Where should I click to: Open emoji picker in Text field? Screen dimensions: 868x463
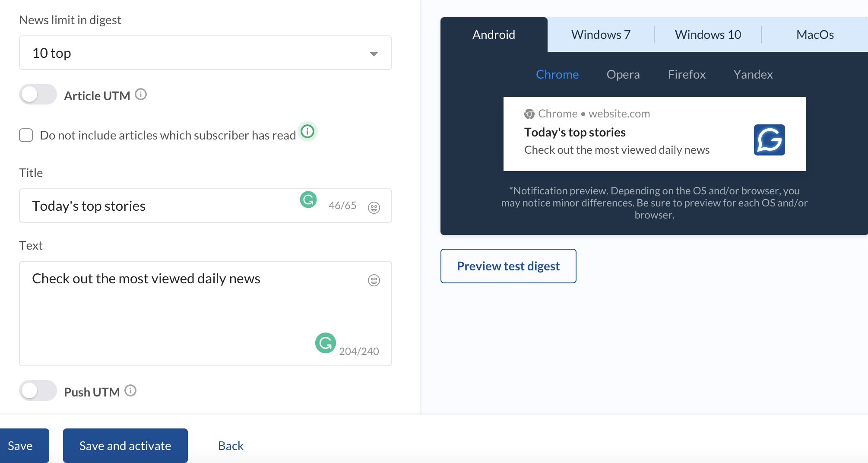[x=374, y=280]
